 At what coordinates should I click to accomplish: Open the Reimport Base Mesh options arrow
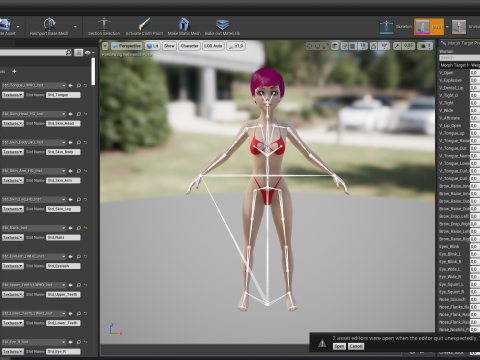[x=75, y=27]
